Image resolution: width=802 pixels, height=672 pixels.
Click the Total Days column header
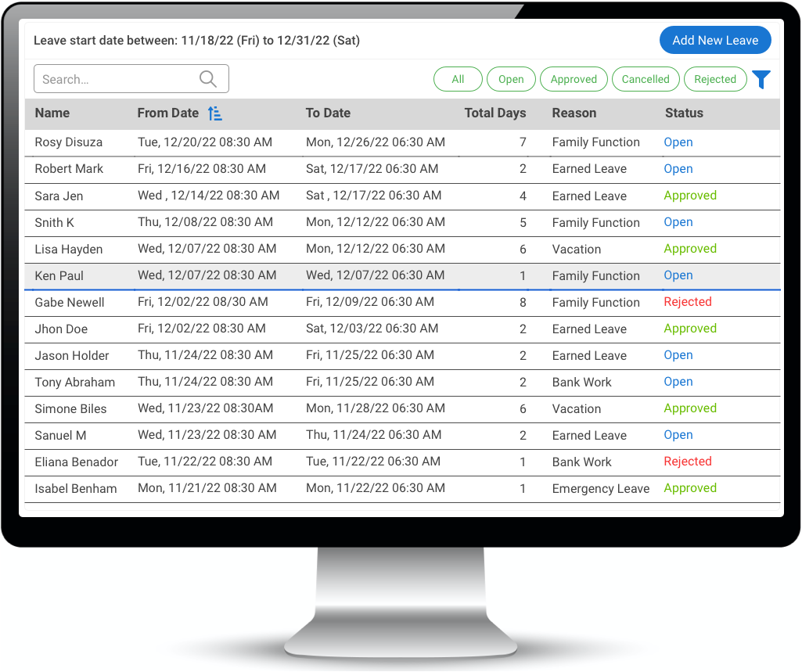tap(495, 113)
